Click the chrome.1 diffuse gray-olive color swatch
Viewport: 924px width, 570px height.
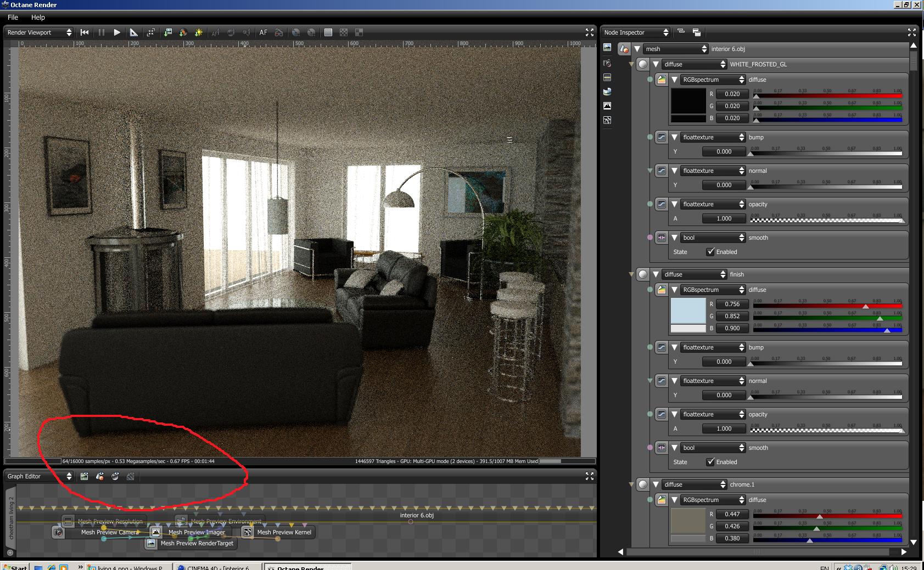point(688,521)
